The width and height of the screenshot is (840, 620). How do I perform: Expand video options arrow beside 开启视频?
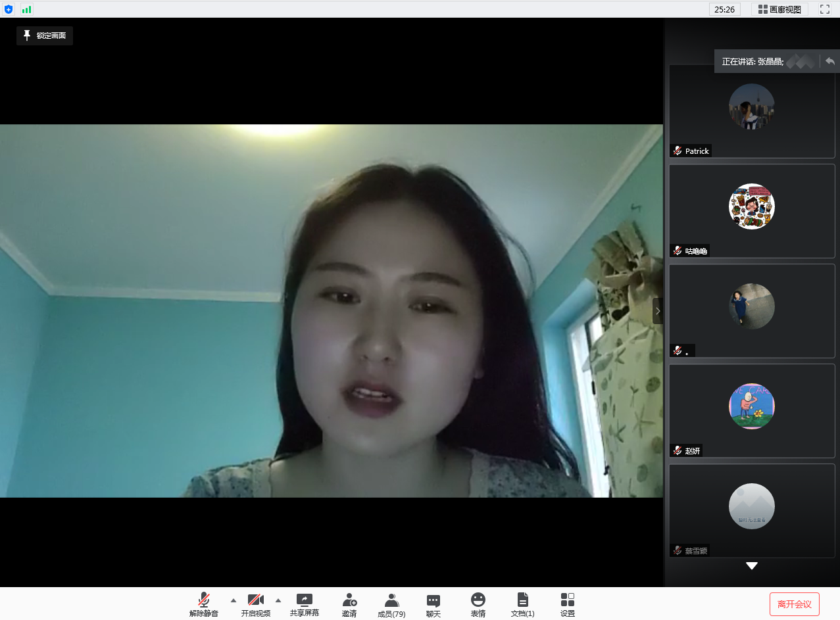(278, 600)
